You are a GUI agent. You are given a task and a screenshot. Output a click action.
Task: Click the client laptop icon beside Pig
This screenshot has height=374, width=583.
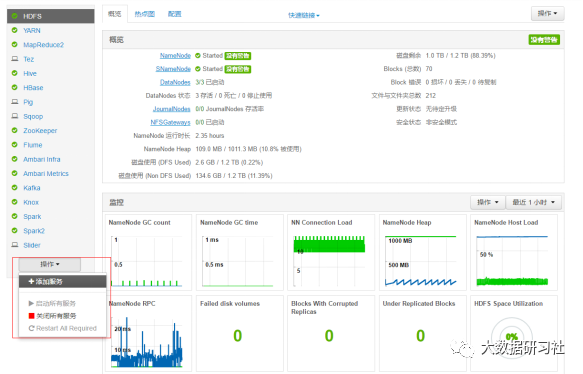coord(15,101)
